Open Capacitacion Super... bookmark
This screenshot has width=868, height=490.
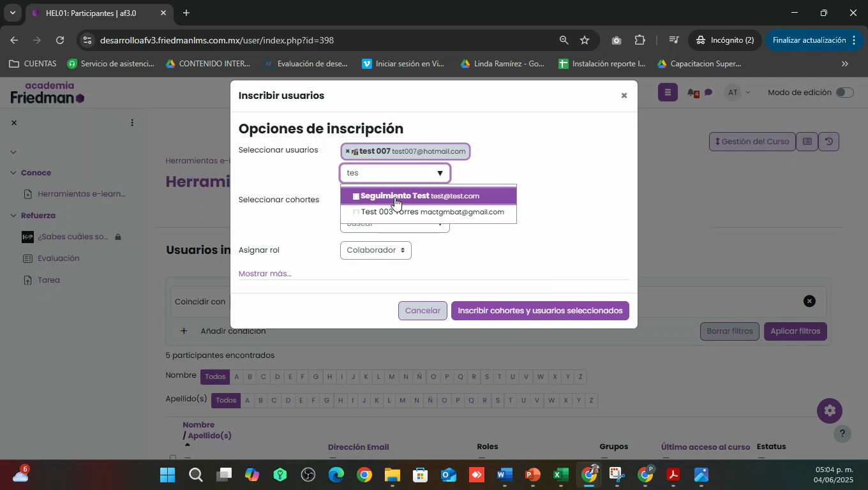tap(699, 64)
